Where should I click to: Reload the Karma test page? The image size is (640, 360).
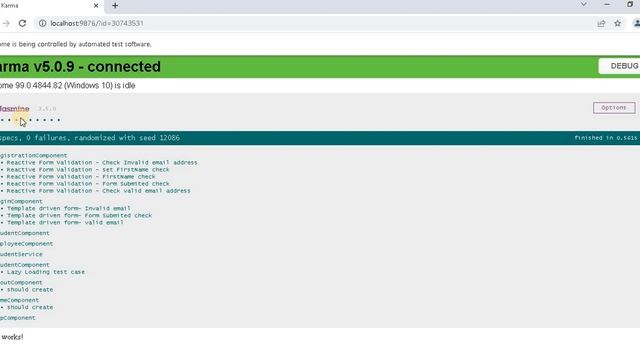[22, 24]
